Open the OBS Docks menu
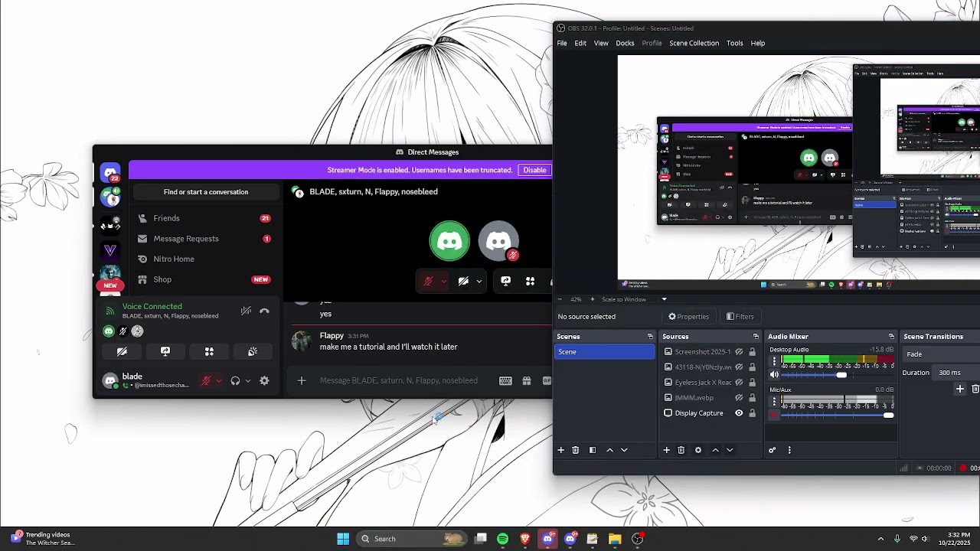This screenshot has height=551, width=980. point(625,43)
